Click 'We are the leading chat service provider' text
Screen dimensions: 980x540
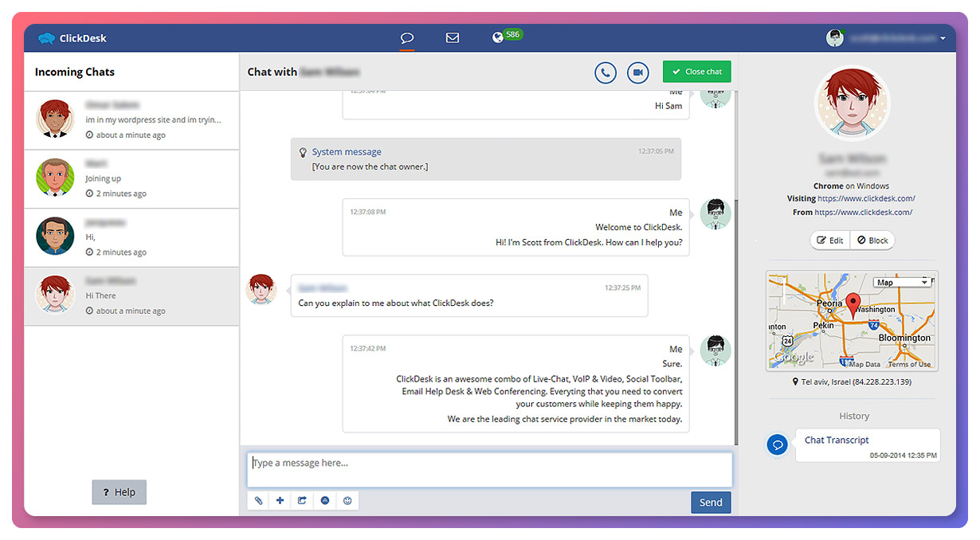565,419
